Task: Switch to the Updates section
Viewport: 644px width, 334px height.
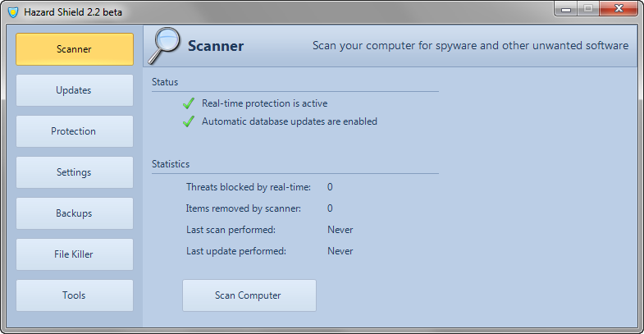Action: pyautogui.click(x=75, y=90)
